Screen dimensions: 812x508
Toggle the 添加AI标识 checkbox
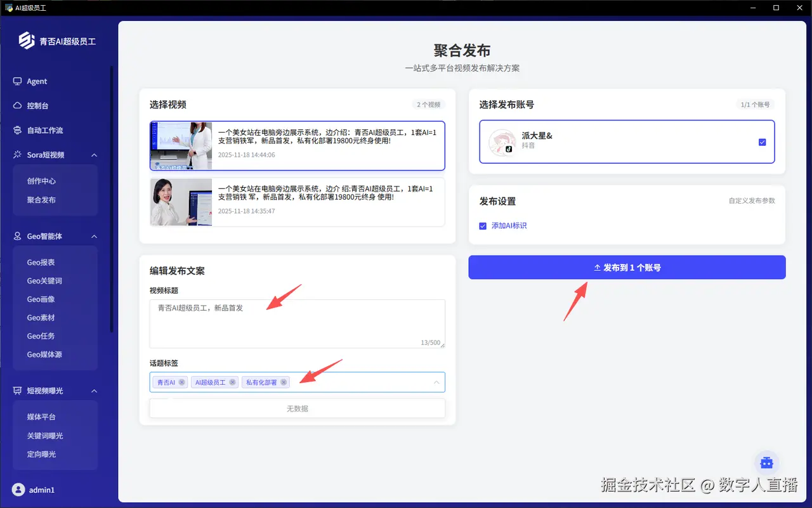click(x=483, y=226)
